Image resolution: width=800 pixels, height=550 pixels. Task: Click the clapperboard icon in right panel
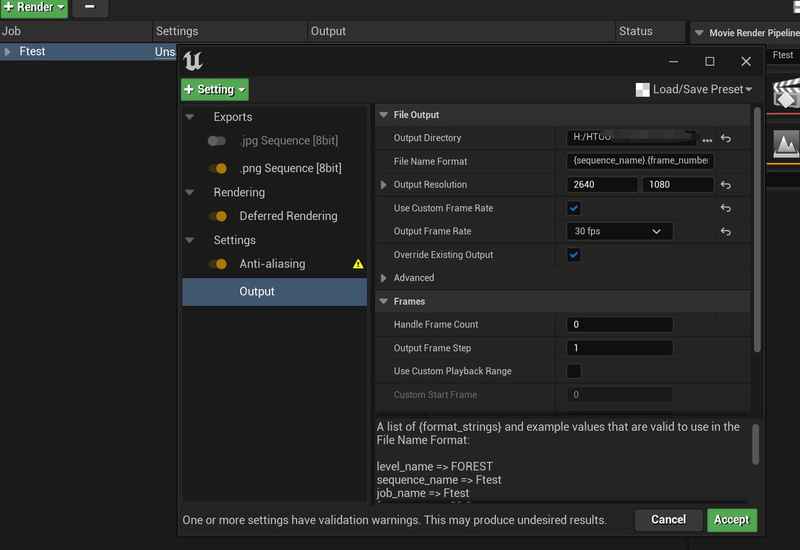[787, 97]
